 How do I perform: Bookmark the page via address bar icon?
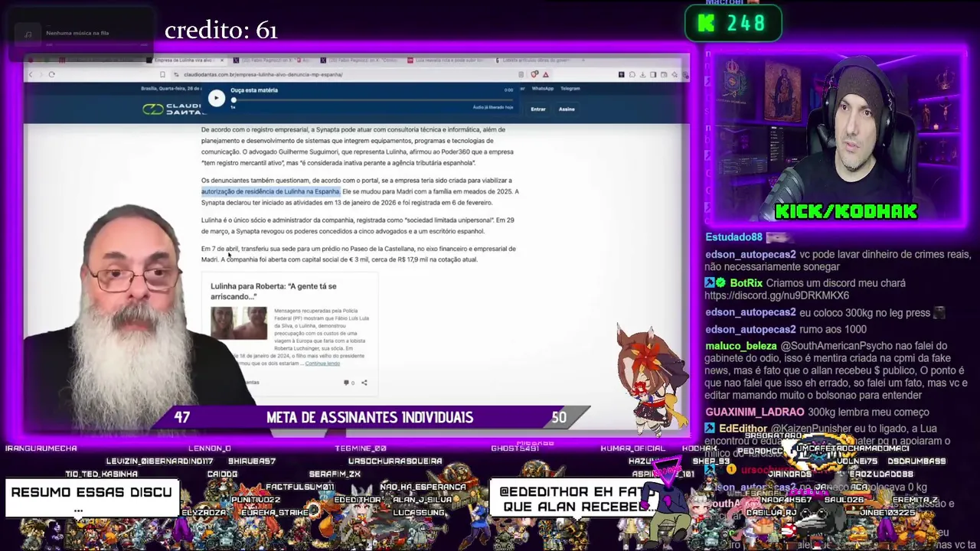(x=162, y=74)
